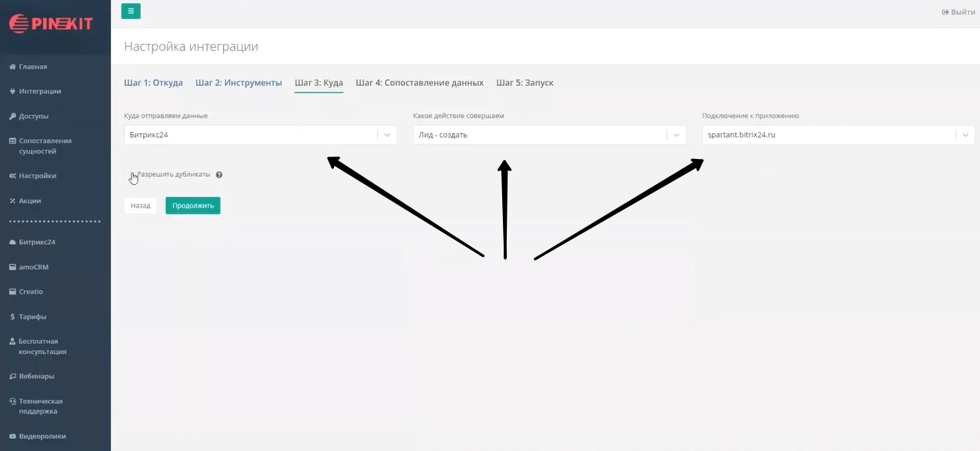
Task: Open the Интеграции sidebar item
Action: pyautogui.click(x=39, y=91)
